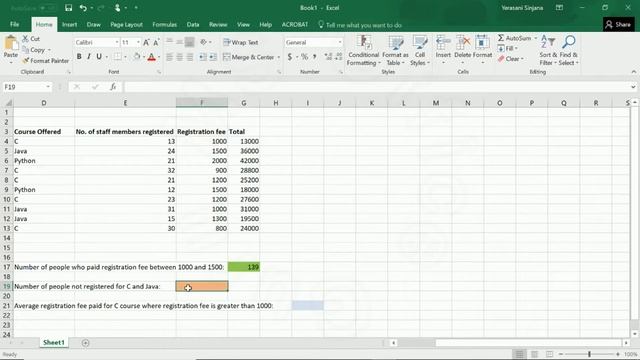Viewport: 640px width, 360px height.
Task: Switch to the Insert tab
Action: (69, 24)
